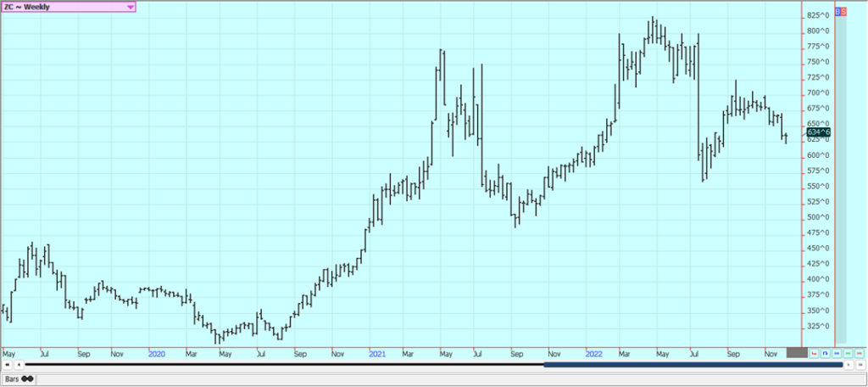This screenshot has height=387, width=868.
Task: Click the green bowtie spacing icon
Action: pos(848,353)
